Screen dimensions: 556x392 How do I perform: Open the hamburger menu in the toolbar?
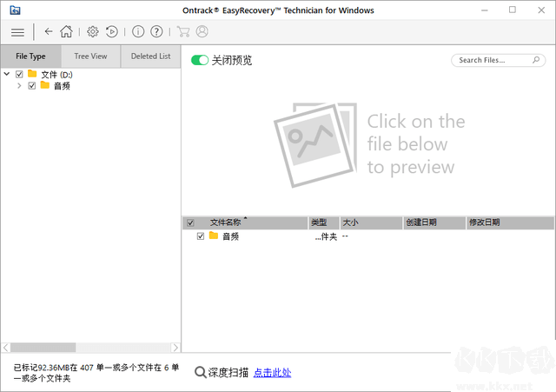click(17, 32)
